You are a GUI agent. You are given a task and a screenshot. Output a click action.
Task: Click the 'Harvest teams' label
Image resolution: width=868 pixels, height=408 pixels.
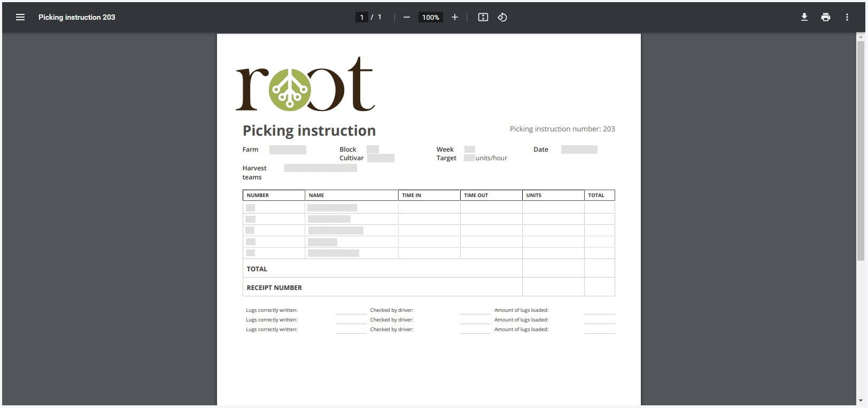254,172
